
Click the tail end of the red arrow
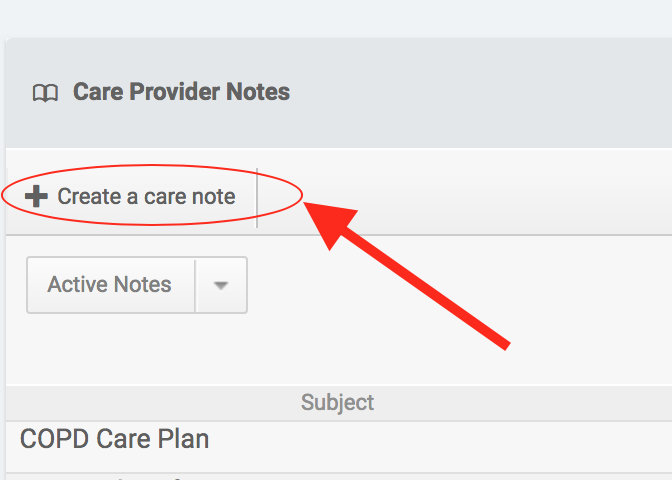pyautogui.click(x=506, y=344)
